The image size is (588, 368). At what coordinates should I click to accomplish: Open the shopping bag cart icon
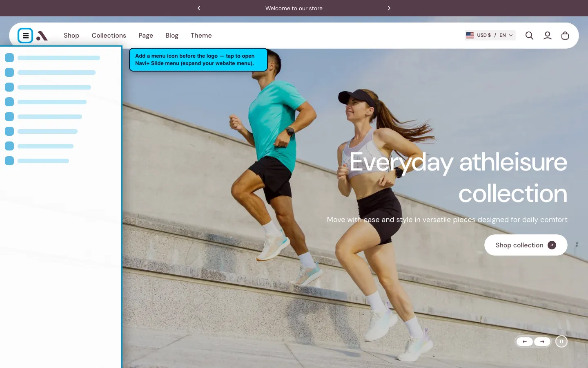[x=565, y=36]
